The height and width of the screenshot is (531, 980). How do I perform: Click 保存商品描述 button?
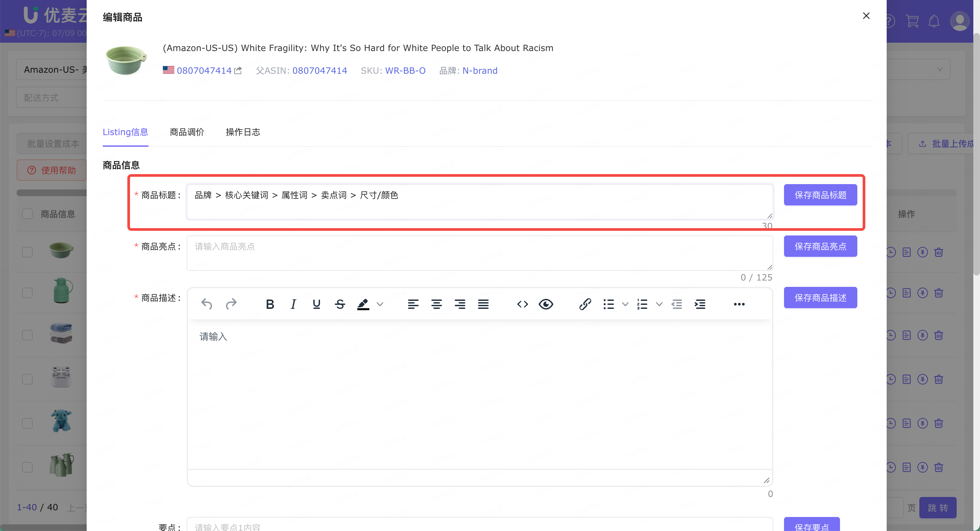pyautogui.click(x=820, y=298)
